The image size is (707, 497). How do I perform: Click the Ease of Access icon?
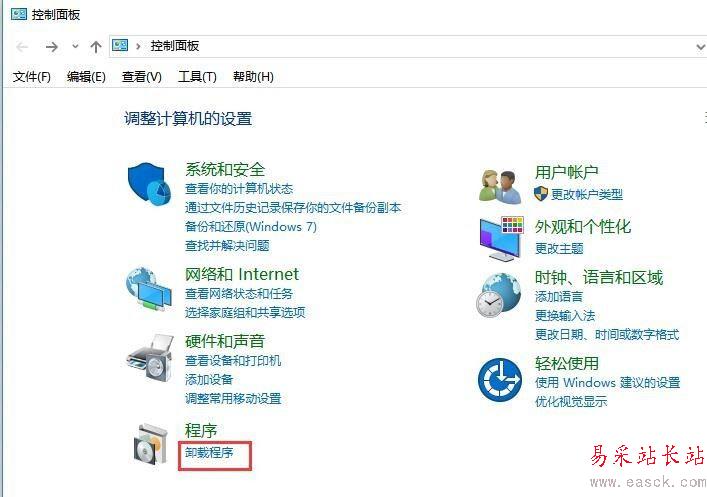(x=500, y=380)
